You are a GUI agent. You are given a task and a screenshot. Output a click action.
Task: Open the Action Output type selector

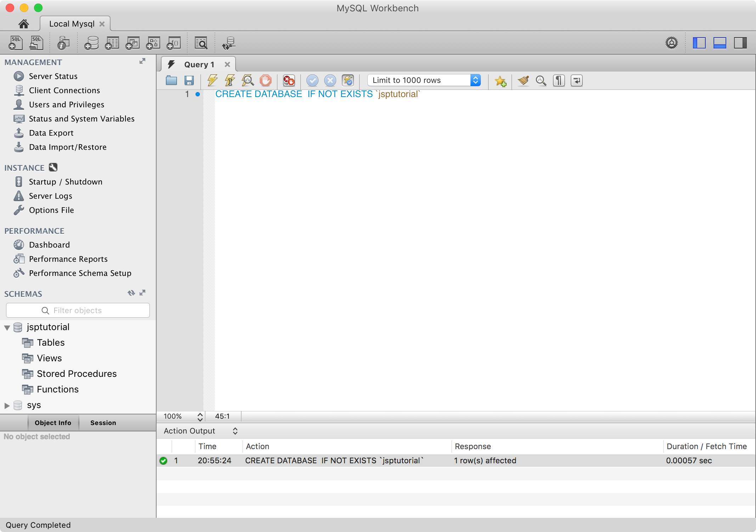[x=201, y=431]
